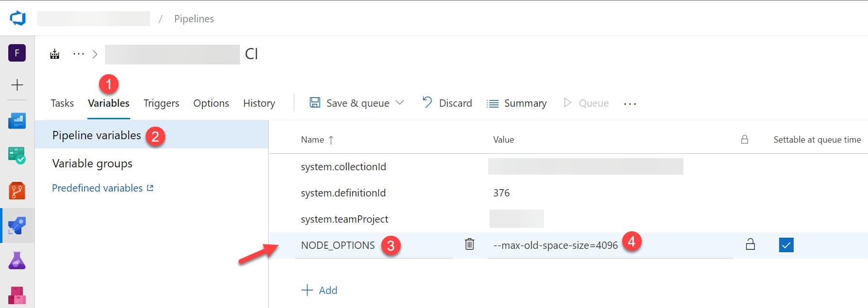This screenshot has width=868, height=308.
Task: Open Azure DevOps home logo
Action: [x=17, y=18]
